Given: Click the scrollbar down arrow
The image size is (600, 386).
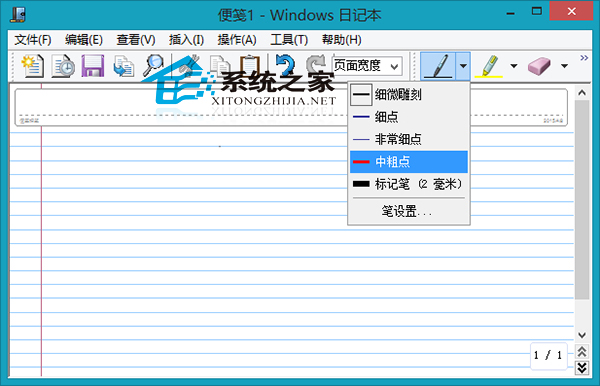Looking at the screenshot, I should pos(582,335).
